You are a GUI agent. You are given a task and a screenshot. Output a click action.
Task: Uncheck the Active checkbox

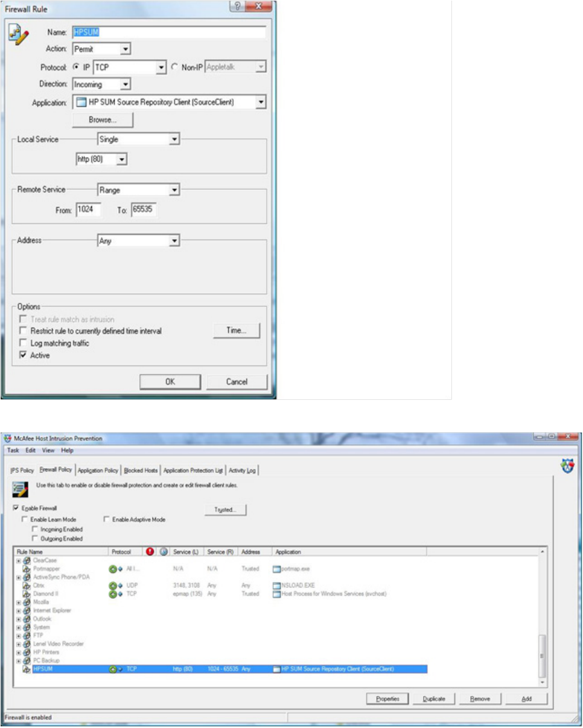click(24, 355)
